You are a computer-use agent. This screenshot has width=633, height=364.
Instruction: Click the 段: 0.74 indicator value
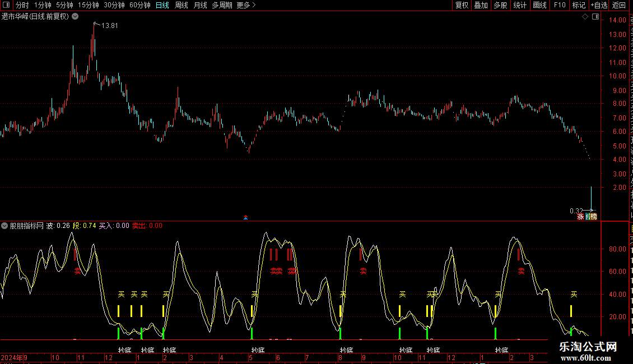coord(85,226)
